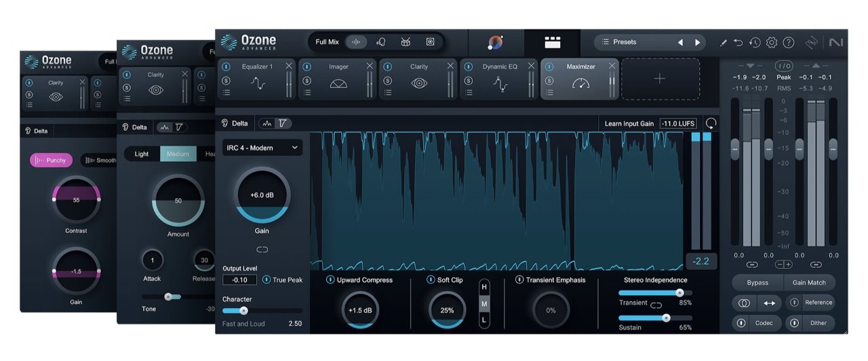The image size is (868, 361).
Task: Switch to the module chain view icon
Action: click(x=553, y=43)
